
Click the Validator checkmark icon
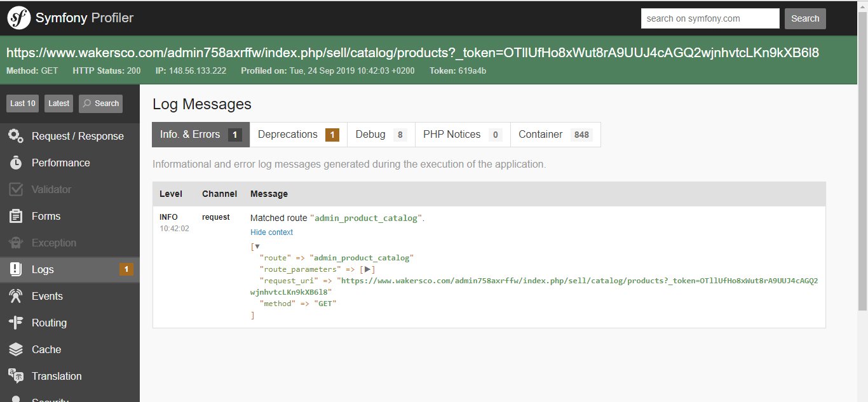tap(16, 189)
